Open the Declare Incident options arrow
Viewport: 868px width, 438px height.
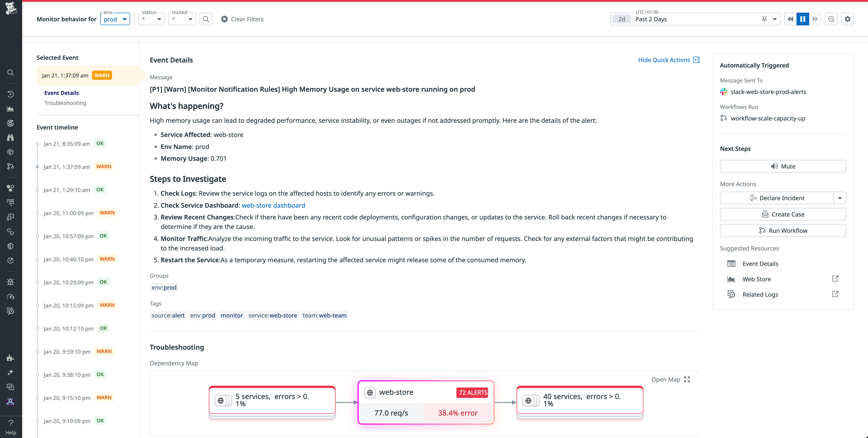click(x=840, y=198)
